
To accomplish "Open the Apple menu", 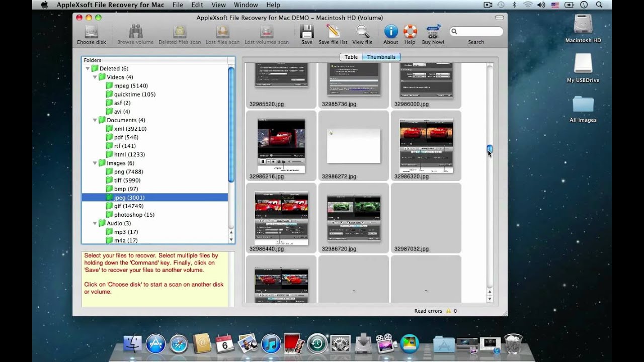I will pyautogui.click(x=44, y=5).
